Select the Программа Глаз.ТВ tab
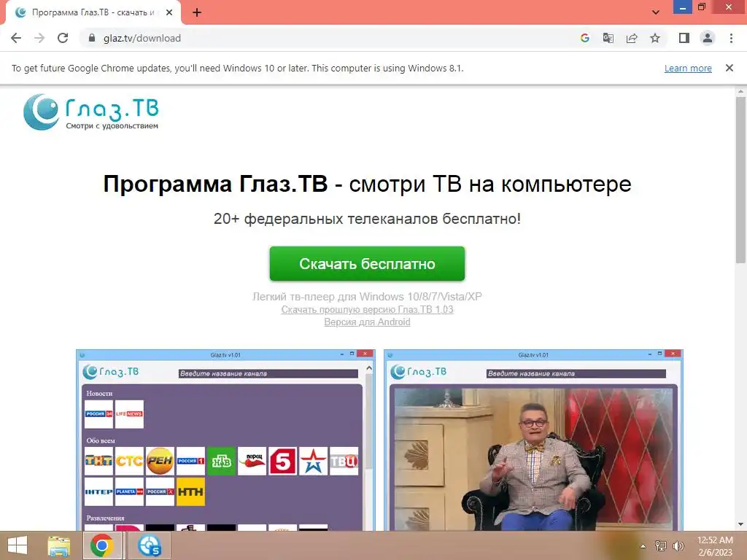 click(93, 13)
